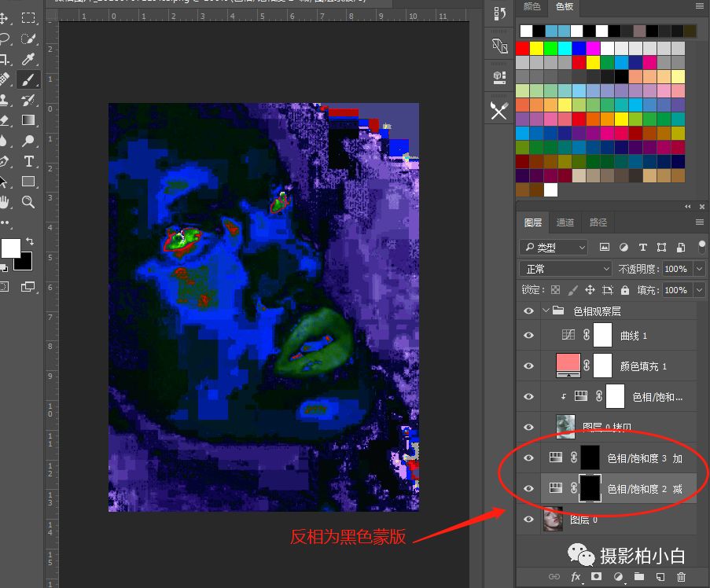Open the 不透明度 opacity dropdown arrow
710x588 pixels.
[699, 269]
